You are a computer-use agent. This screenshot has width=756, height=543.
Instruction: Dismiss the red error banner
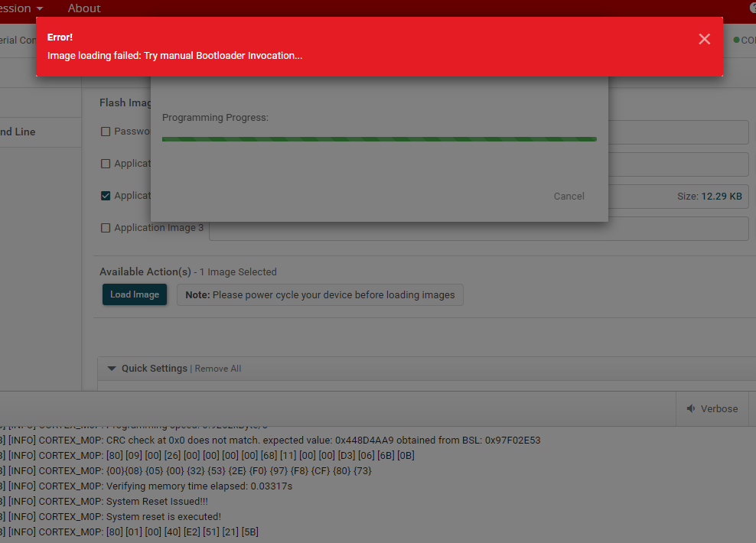705,39
